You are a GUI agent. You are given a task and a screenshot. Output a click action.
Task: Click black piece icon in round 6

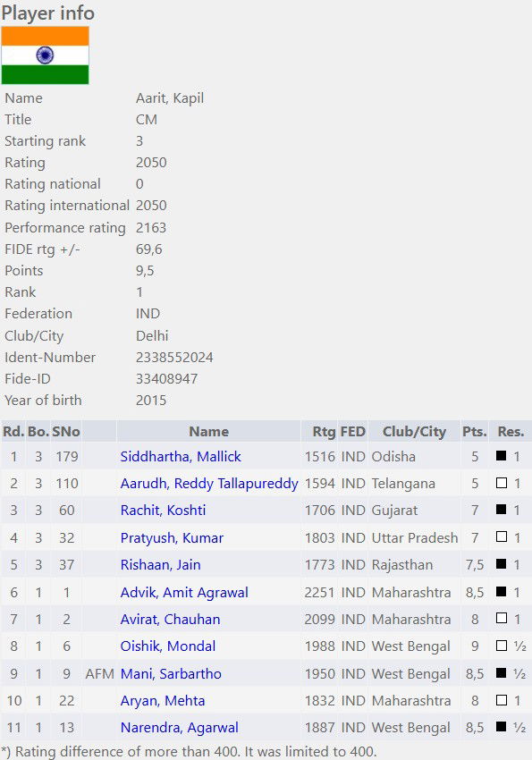coord(502,591)
